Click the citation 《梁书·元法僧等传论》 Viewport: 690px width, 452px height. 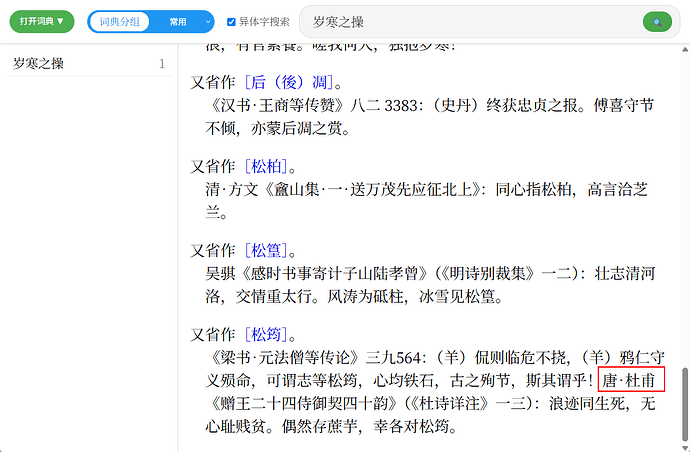point(285,357)
